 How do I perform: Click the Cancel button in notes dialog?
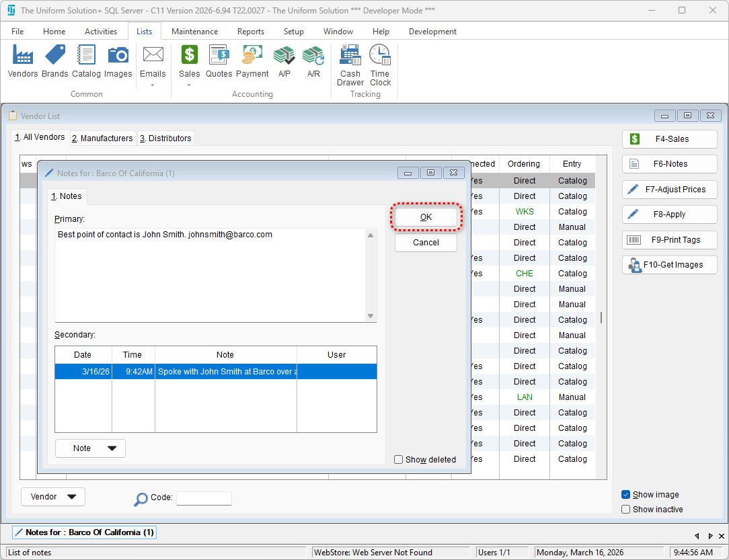[426, 243]
